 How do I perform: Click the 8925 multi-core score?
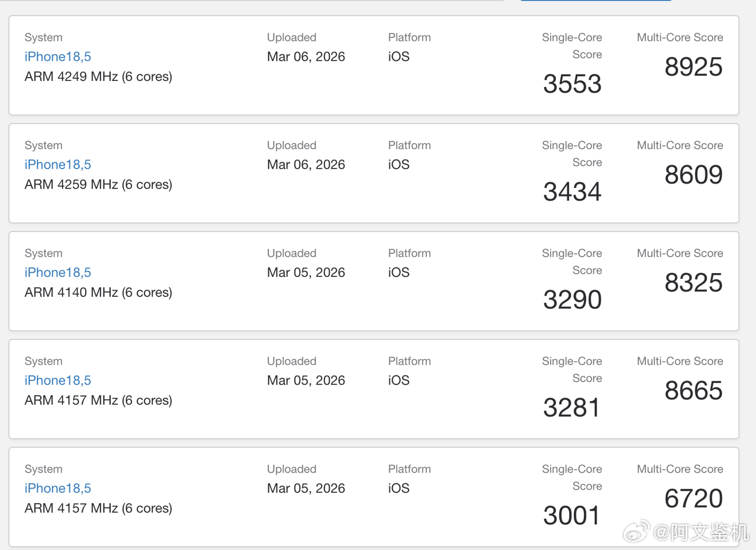pos(694,67)
